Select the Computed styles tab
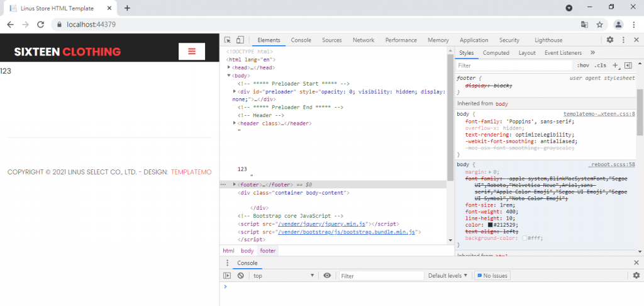The height and width of the screenshot is (306, 644). click(x=496, y=53)
